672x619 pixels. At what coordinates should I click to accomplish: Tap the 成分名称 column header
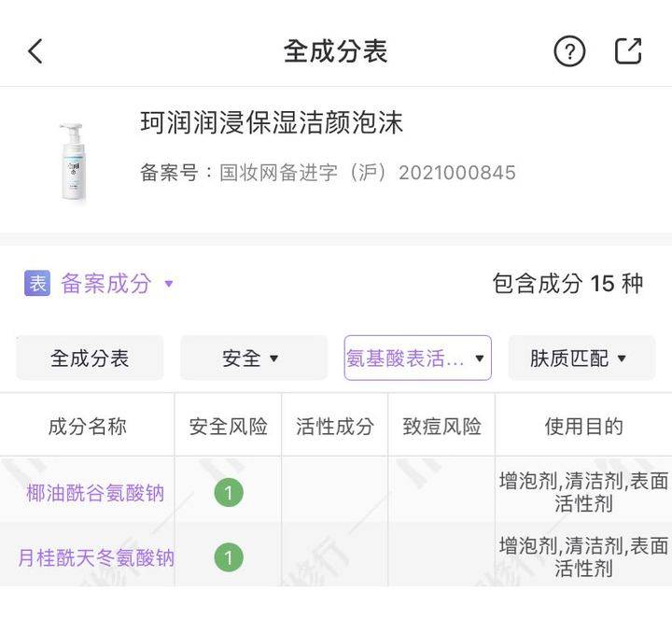[x=88, y=427]
